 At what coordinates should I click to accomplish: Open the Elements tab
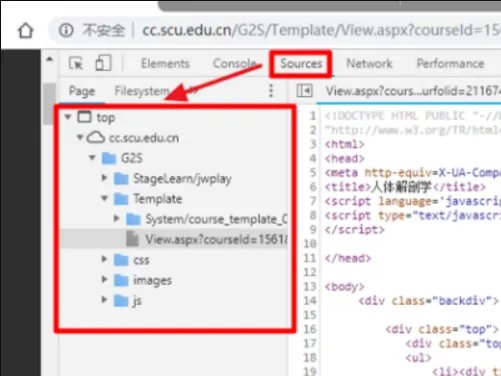(x=165, y=63)
